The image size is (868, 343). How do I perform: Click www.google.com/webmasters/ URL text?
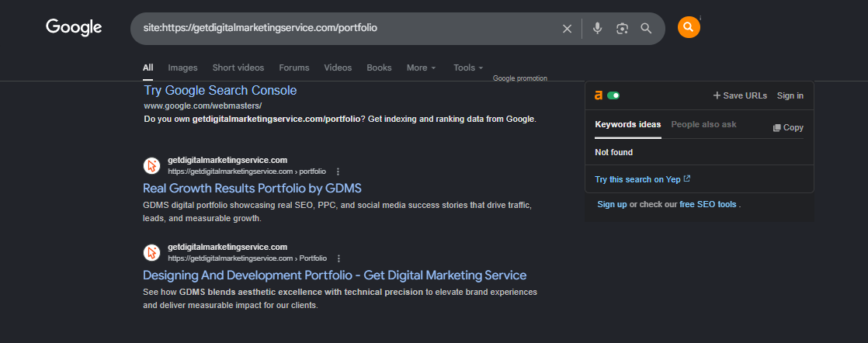click(x=203, y=106)
